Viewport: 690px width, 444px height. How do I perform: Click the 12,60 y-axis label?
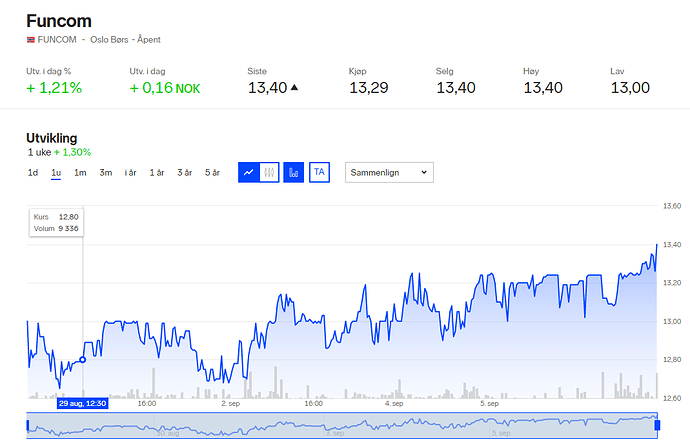[672, 398]
